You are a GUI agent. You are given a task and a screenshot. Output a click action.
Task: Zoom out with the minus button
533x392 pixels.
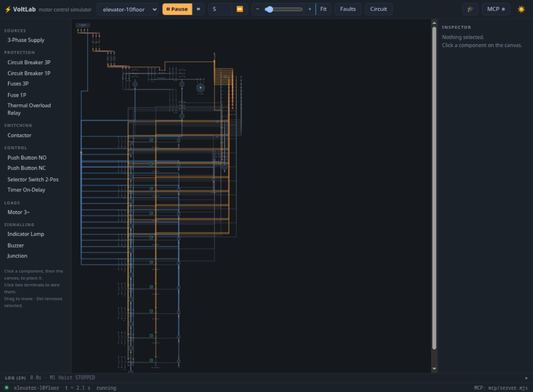point(258,9)
